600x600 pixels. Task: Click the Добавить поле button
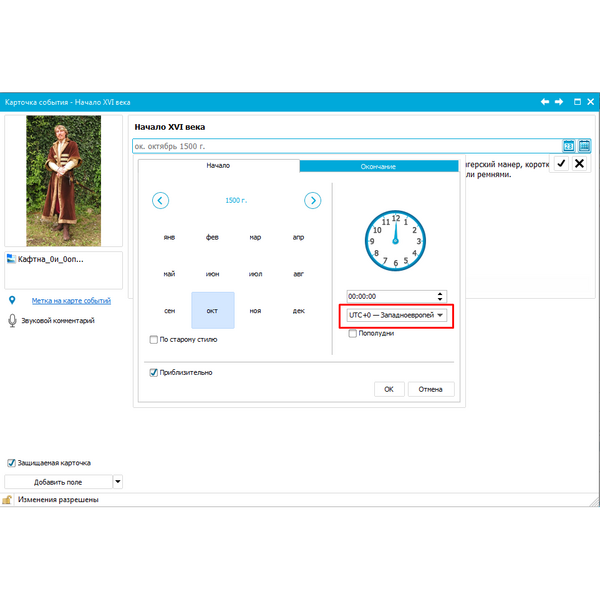click(x=58, y=482)
